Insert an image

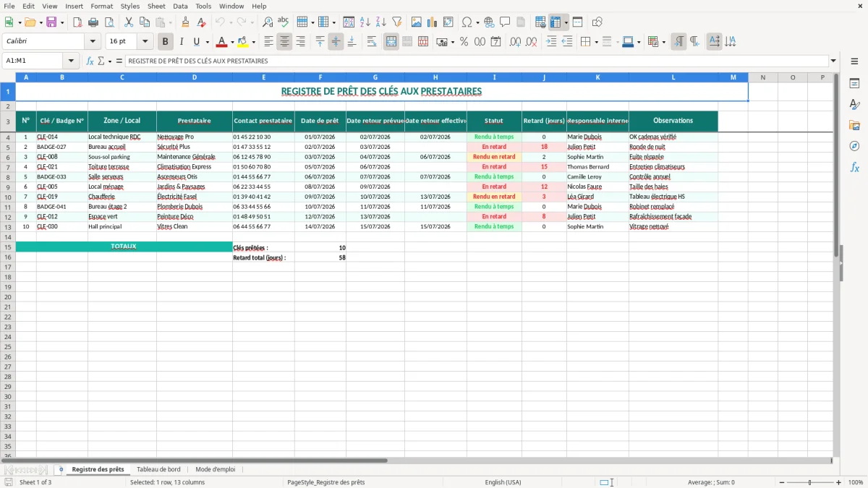click(x=416, y=22)
